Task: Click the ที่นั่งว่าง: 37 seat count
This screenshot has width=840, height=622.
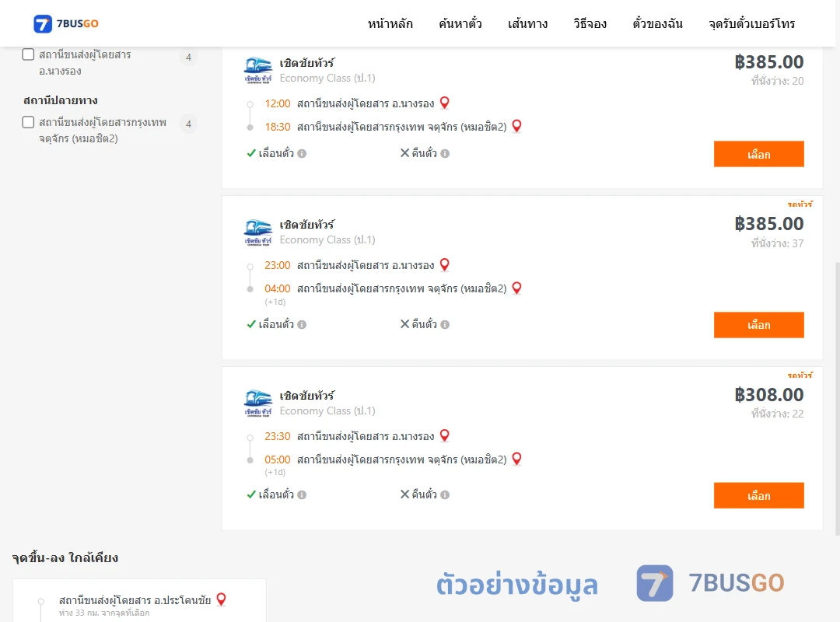Action: coord(777,243)
